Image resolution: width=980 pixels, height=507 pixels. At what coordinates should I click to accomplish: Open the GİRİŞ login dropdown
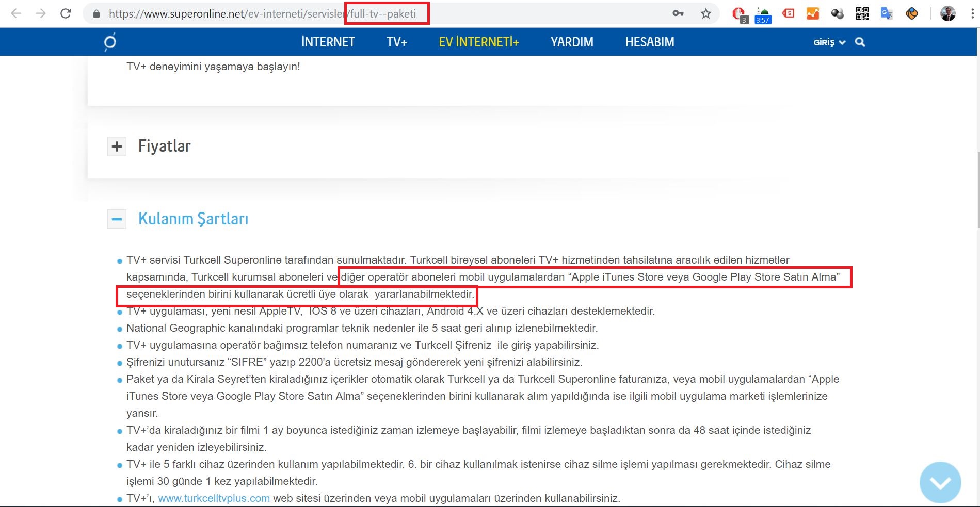coord(829,42)
